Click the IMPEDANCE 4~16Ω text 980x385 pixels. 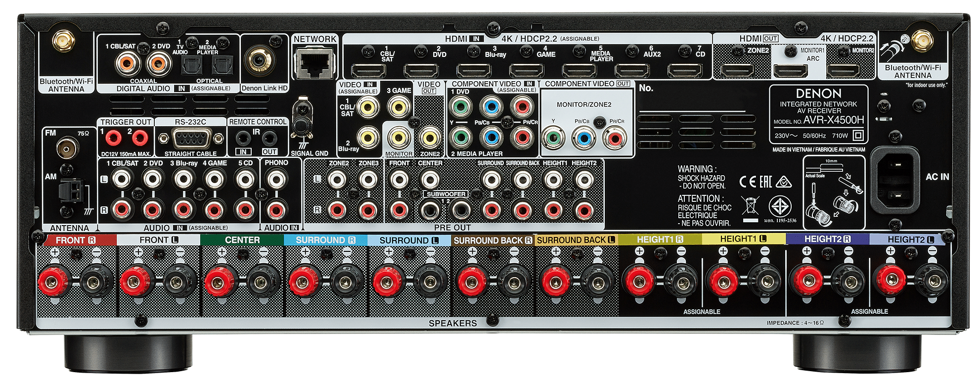[795, 323]
